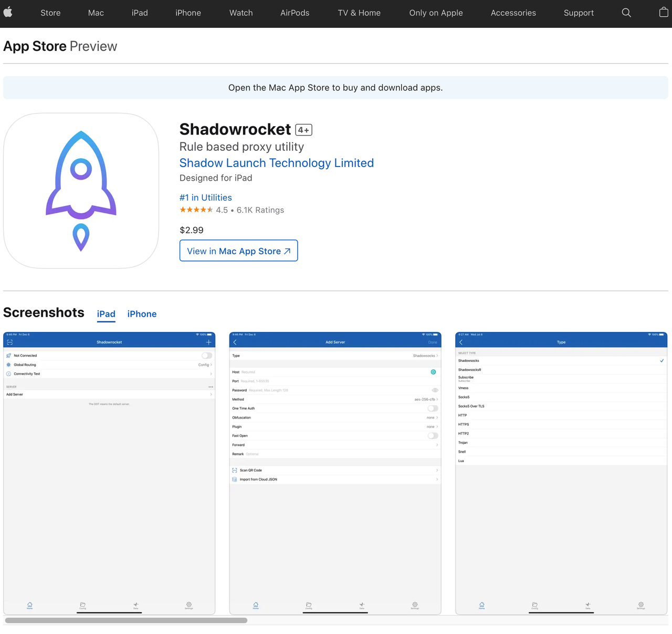
Task: Expand the Type Shadowsocks selector row
Action: pyautogui.click(x=425, y=356)
